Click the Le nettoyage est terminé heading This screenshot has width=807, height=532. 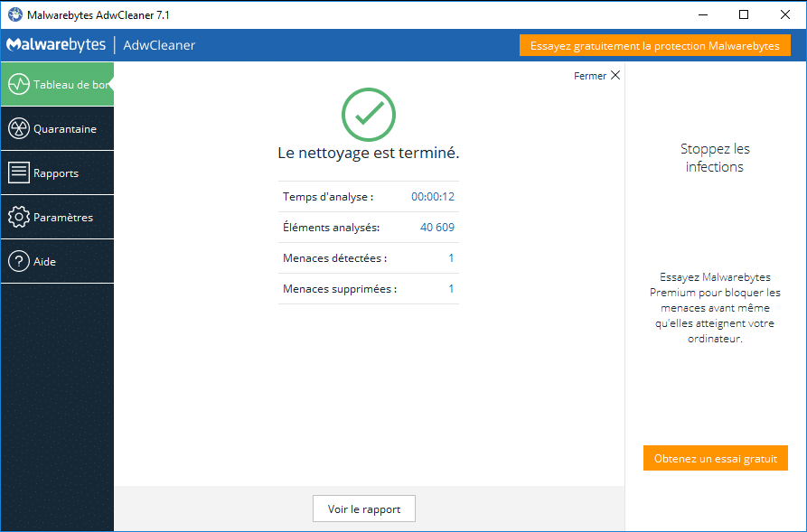(369, 153)
